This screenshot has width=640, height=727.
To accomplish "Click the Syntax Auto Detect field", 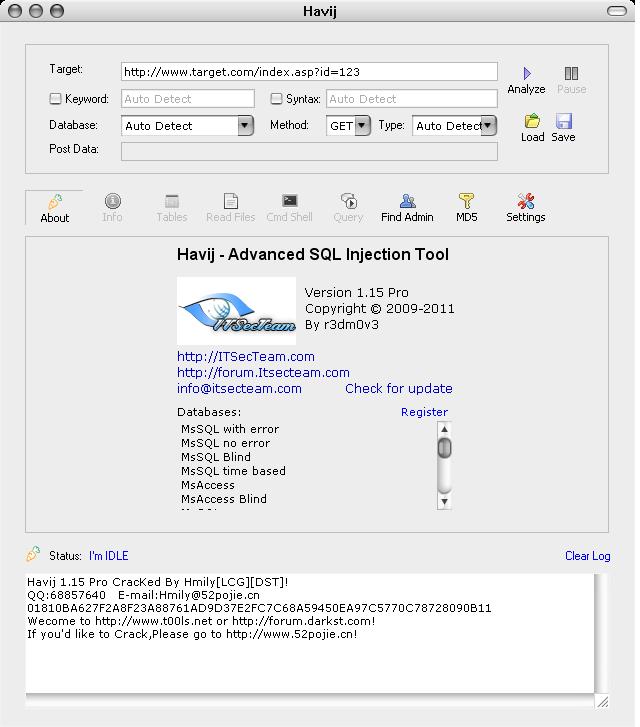I will [412, 99].
